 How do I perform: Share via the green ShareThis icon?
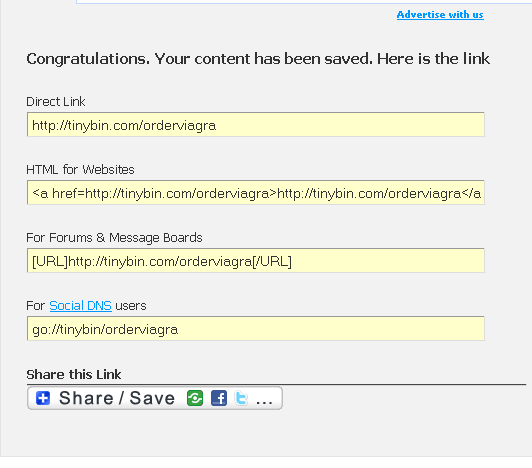(195, 398)
